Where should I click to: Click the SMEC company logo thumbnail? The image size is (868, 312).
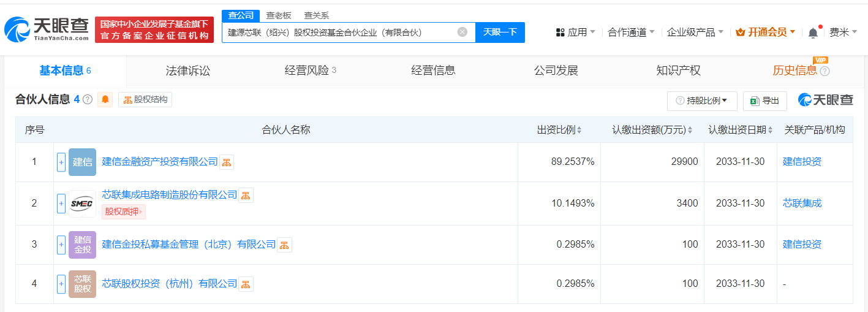click(x=83, y=204)
